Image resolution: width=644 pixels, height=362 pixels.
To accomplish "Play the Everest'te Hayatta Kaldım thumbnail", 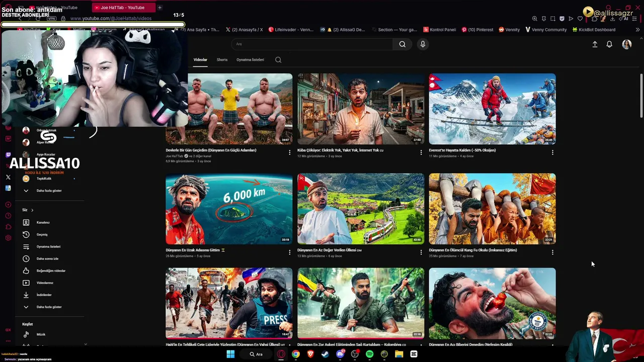I will (x=493, y=109).
